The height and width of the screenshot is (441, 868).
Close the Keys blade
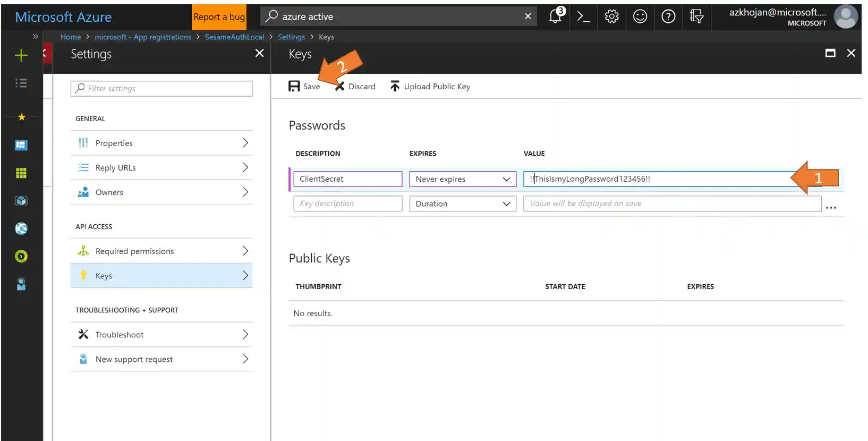click(x=851, y=53)
